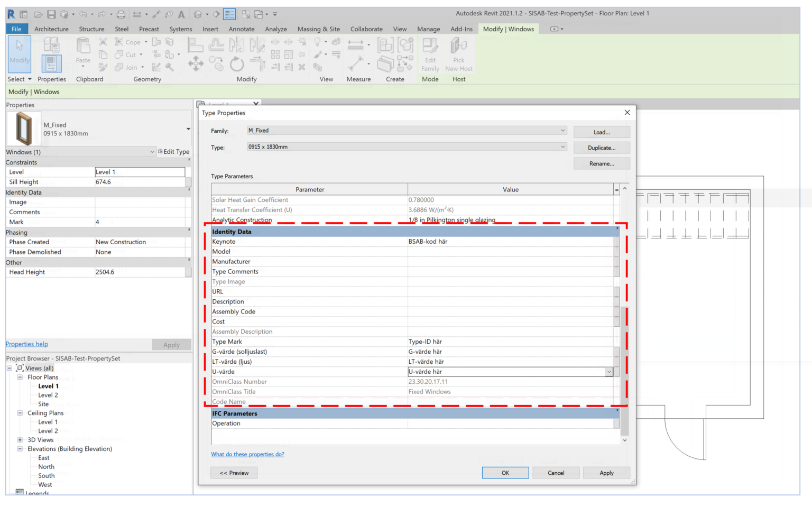The height and width of the screenshot is (506, 812).
Task: Select the Move tool with four arrows
Action: click(x=196, y=63)
